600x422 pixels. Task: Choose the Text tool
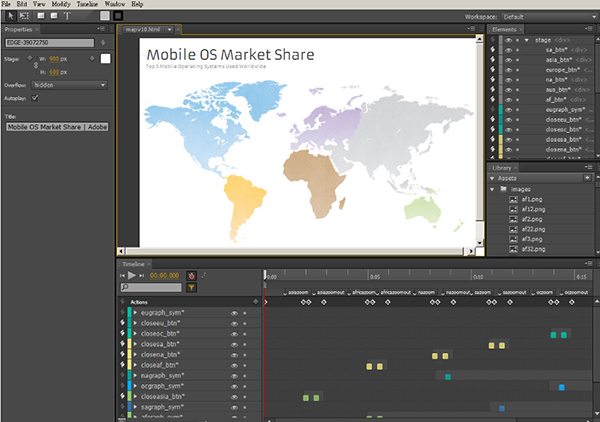point(68,16)
